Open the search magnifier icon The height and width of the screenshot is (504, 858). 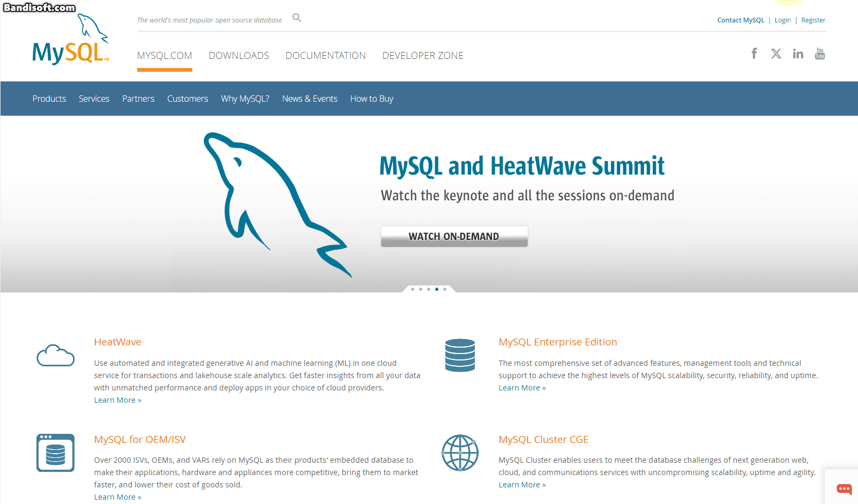pyautogui.click(x=297, y=18)
